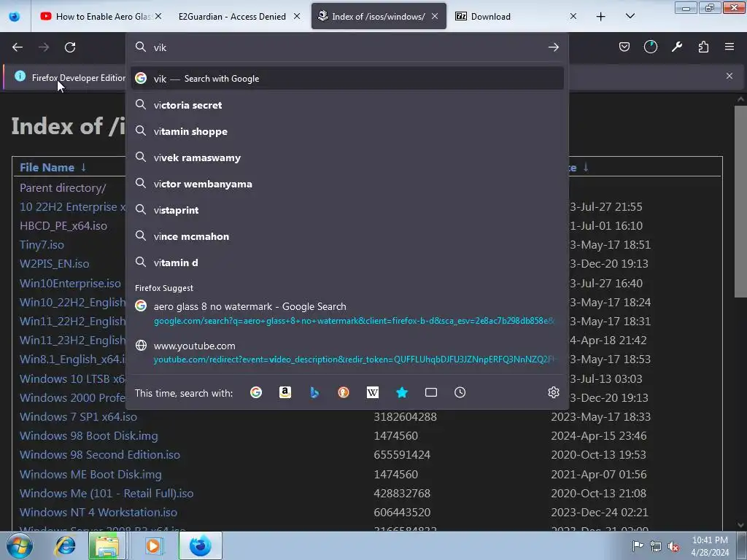Download Windows NT 4 Workstation.iso
747x560 pixels.
click(98, 513)
